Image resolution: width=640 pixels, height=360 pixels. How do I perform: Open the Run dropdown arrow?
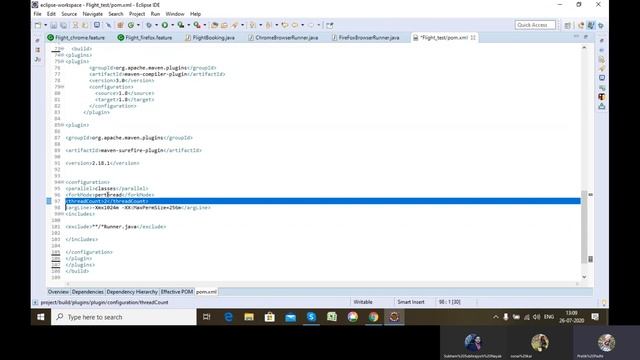coord(172,25)
